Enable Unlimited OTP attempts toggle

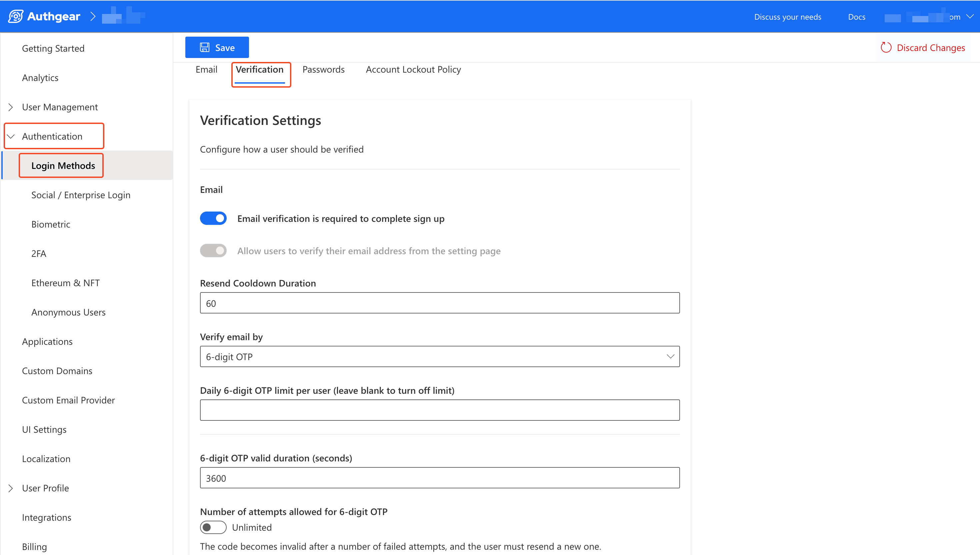(x=213, y=527)
